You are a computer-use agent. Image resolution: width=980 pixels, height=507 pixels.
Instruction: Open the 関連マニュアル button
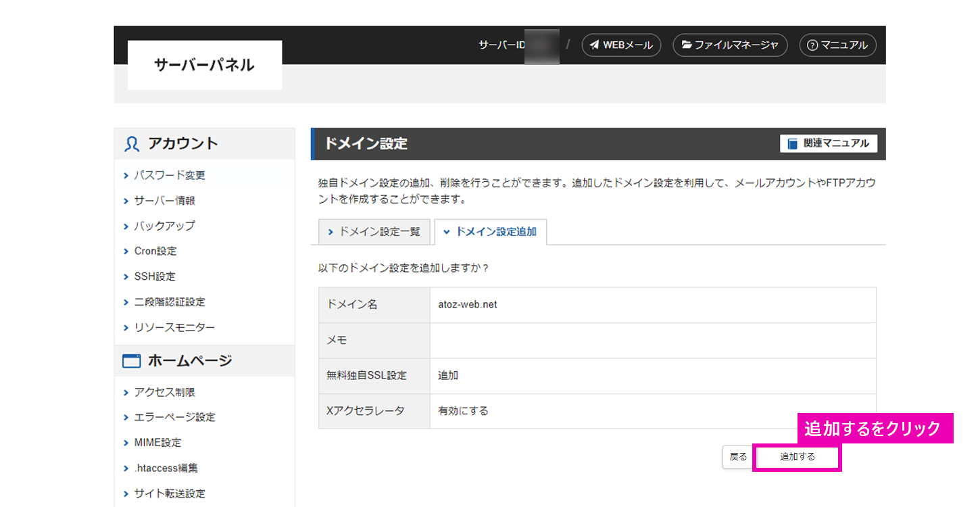point(829,144)
